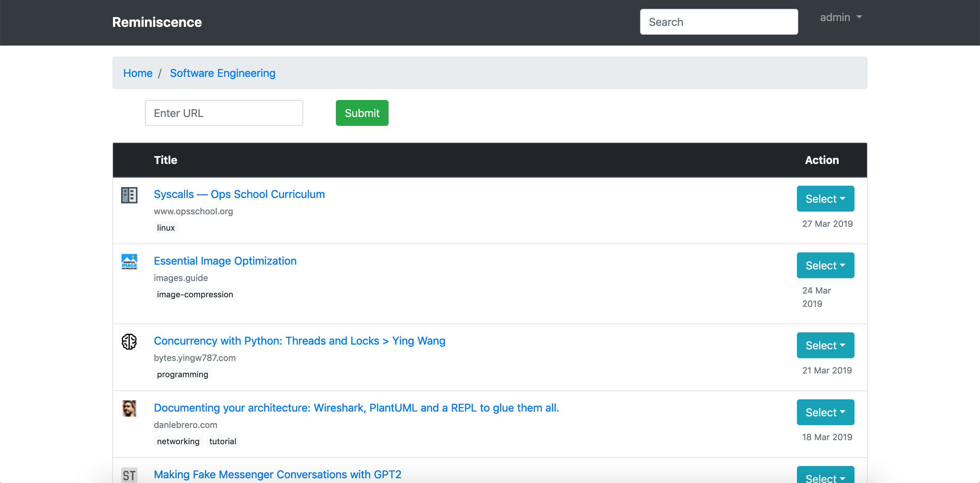Click the networking tag
Screen dimensions: 980x483
coord(178,441)
